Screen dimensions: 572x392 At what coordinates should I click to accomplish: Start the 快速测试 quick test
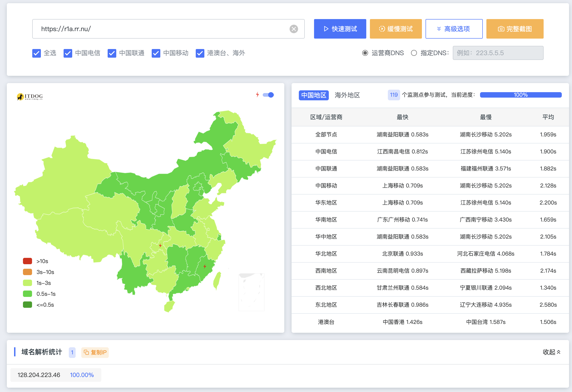[x=340, y=29]
